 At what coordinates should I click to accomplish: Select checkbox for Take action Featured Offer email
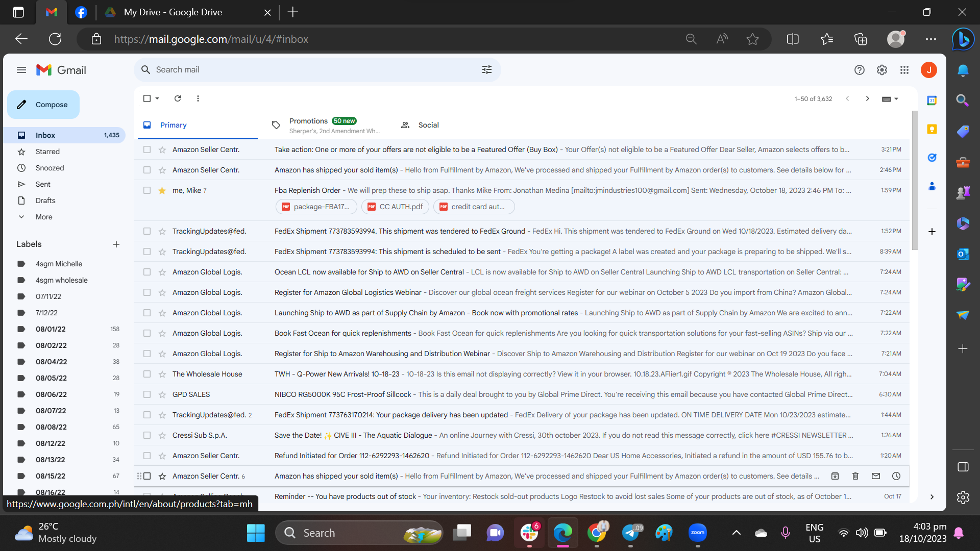point(147,149)
